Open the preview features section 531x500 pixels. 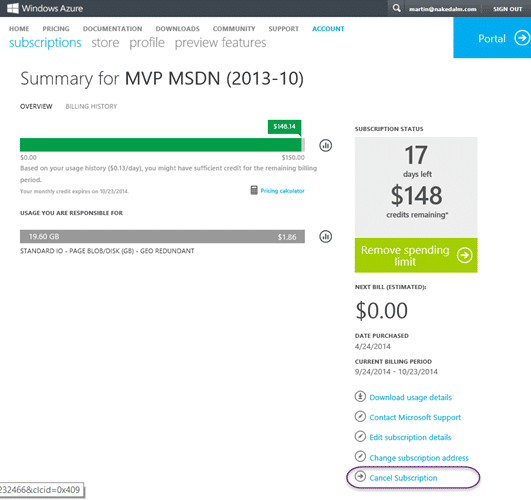tap(220, 43)
